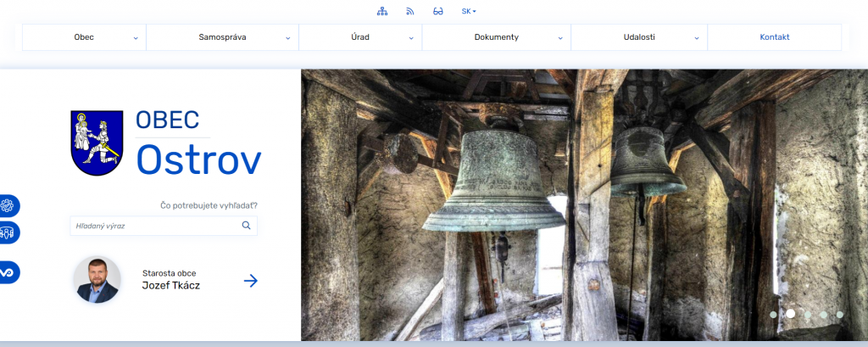Select the first carousel slide dot

[773, 315]
